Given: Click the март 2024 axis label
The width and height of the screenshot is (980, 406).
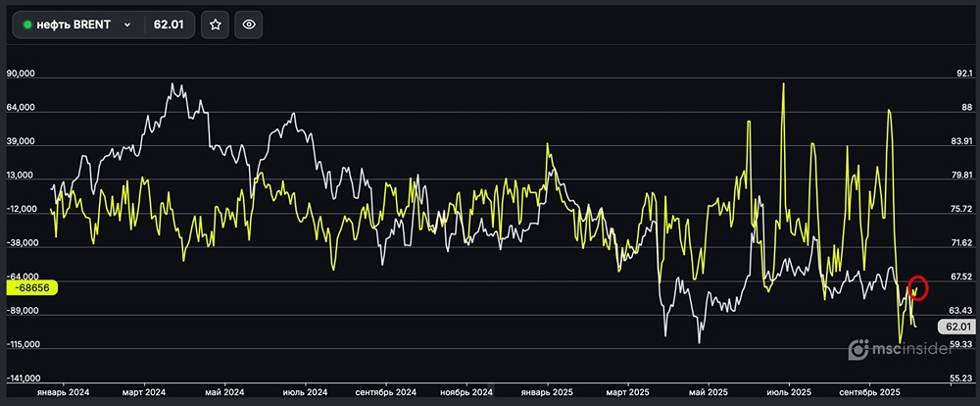Looking at the screenshot, I should click(143, 393).
